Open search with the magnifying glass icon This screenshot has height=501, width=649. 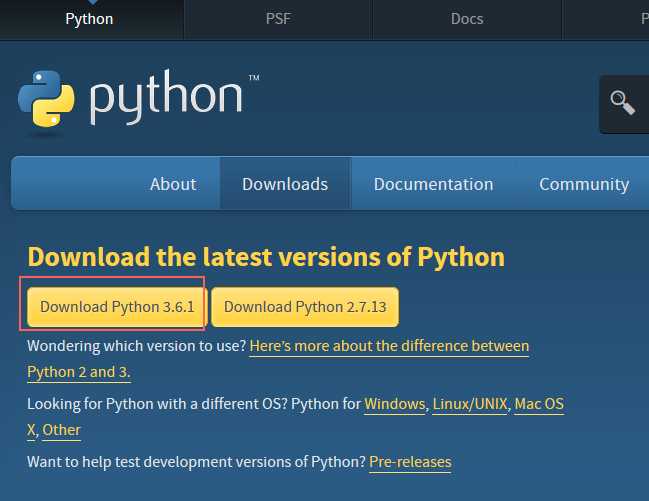point(623,103)
